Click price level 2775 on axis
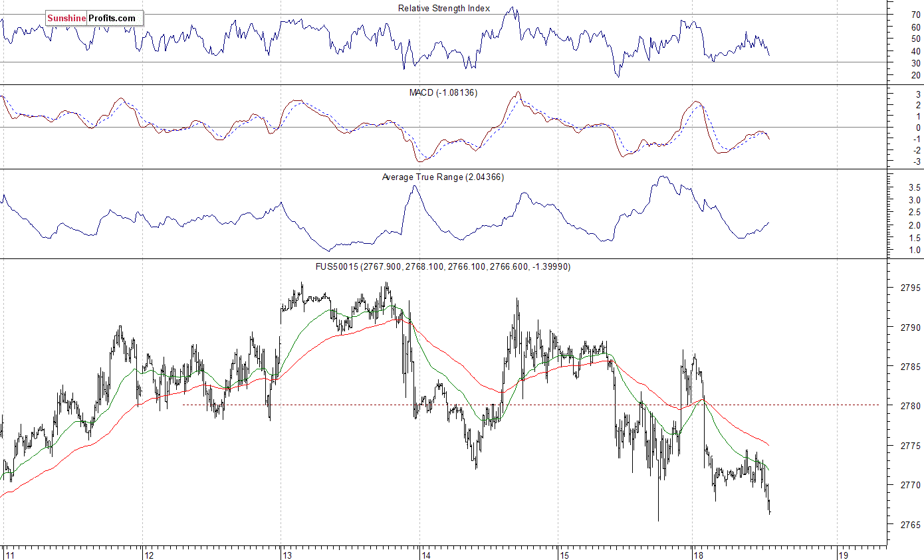Viewport: 924px width, 560px height. coord(910,446)
